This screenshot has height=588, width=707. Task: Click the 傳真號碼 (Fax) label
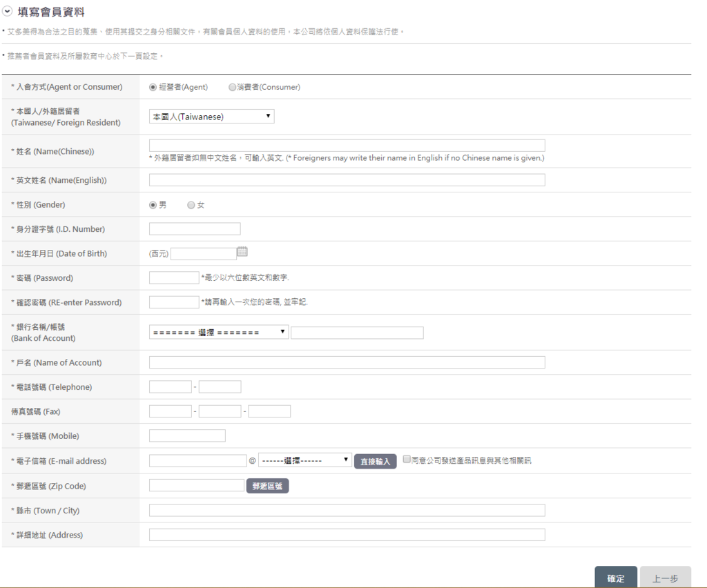(x=36, y=412)
